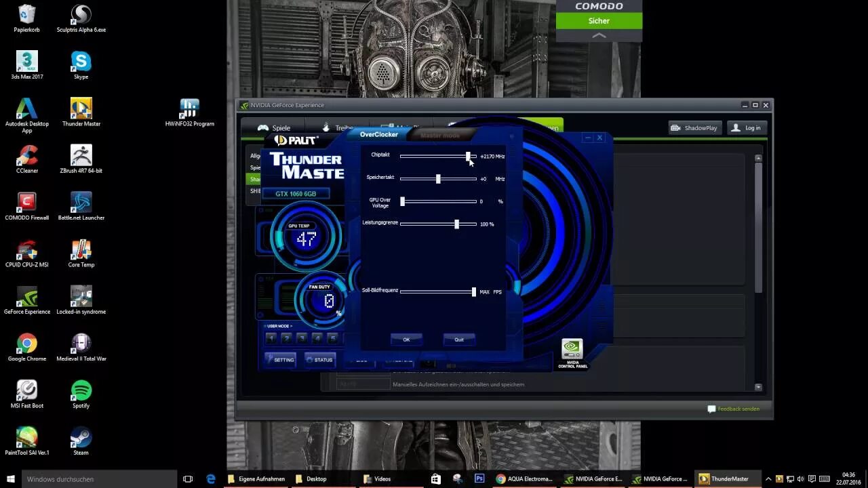Viewport: 868px width, 488px height.
Task: Click the Windows Start button
Action: pos(11,479)
